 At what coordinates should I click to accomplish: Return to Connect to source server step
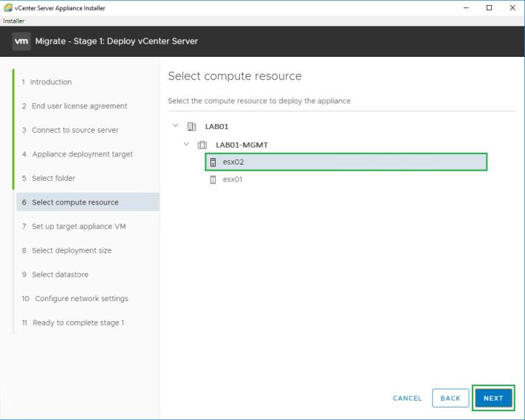tap(75, 131)
